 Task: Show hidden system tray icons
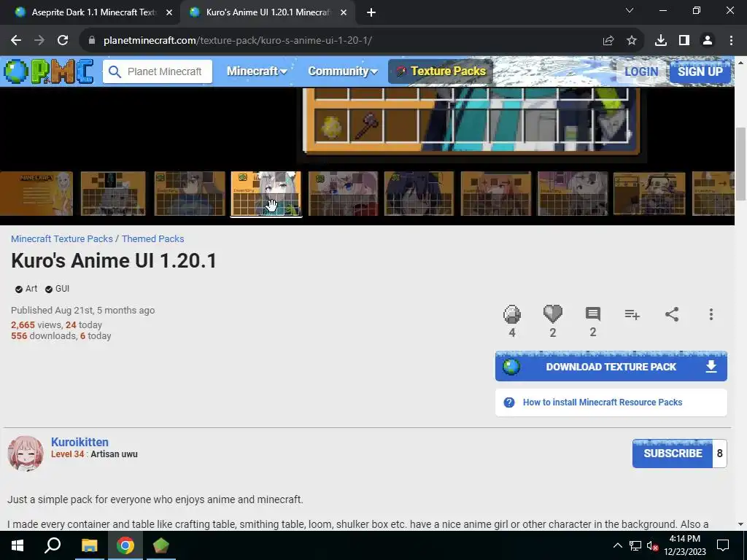(617, 545)
